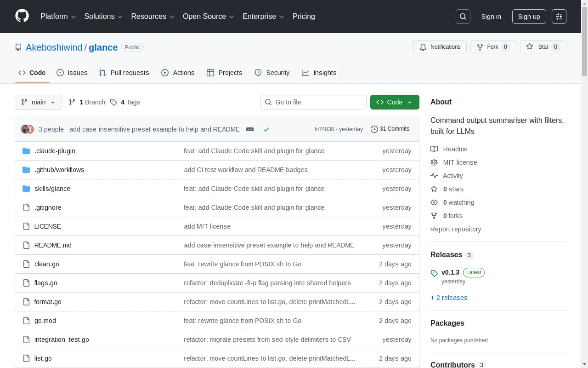
Task: Open the Solutions navigation dropdown
Action: [x=103, y=17]
